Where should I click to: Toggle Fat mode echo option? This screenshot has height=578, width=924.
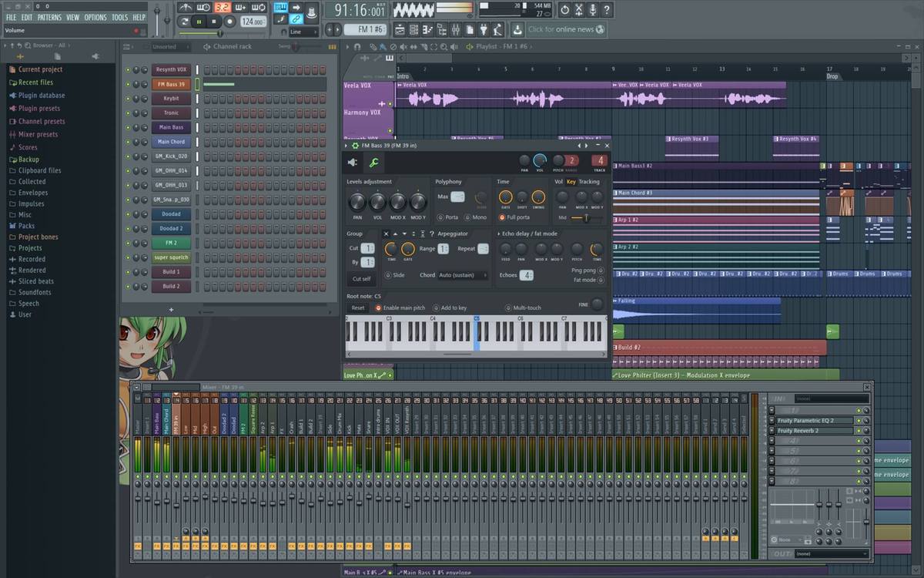click(589, 280)
